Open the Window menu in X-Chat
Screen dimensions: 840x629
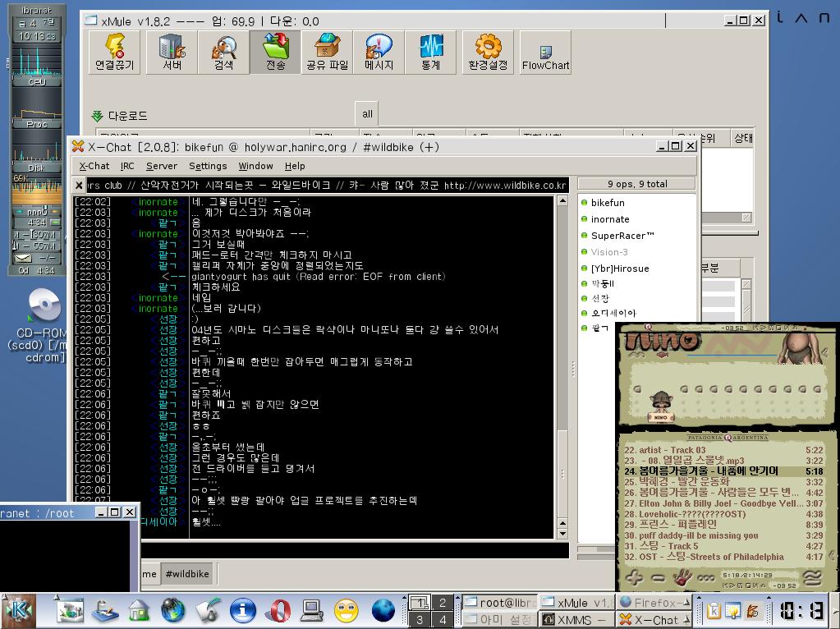(255, 166)
